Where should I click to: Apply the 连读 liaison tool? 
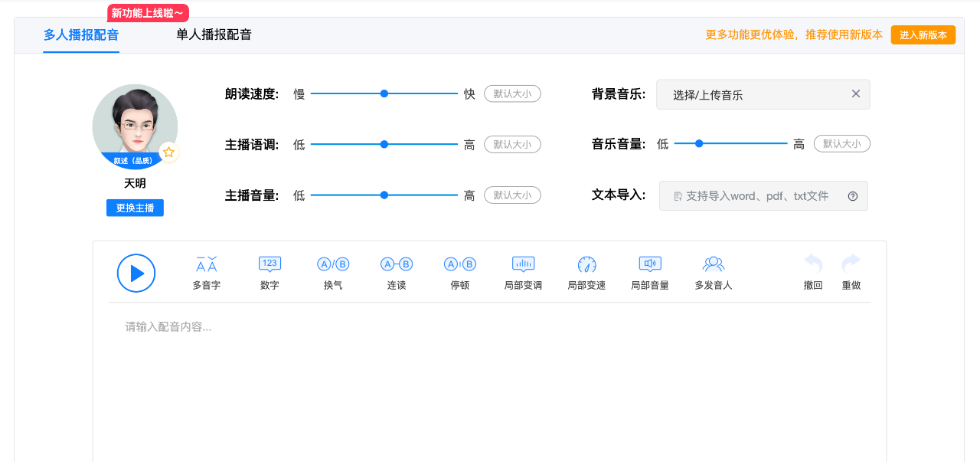396,272
